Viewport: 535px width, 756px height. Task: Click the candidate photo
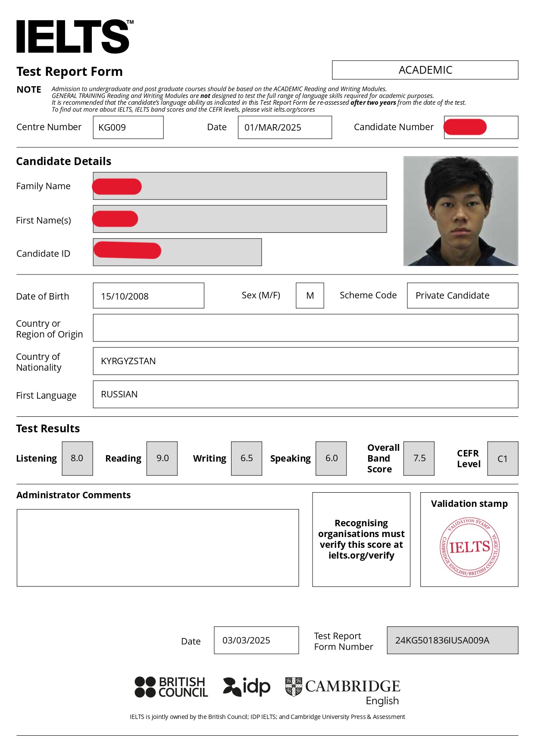click(x=460, y=211)
